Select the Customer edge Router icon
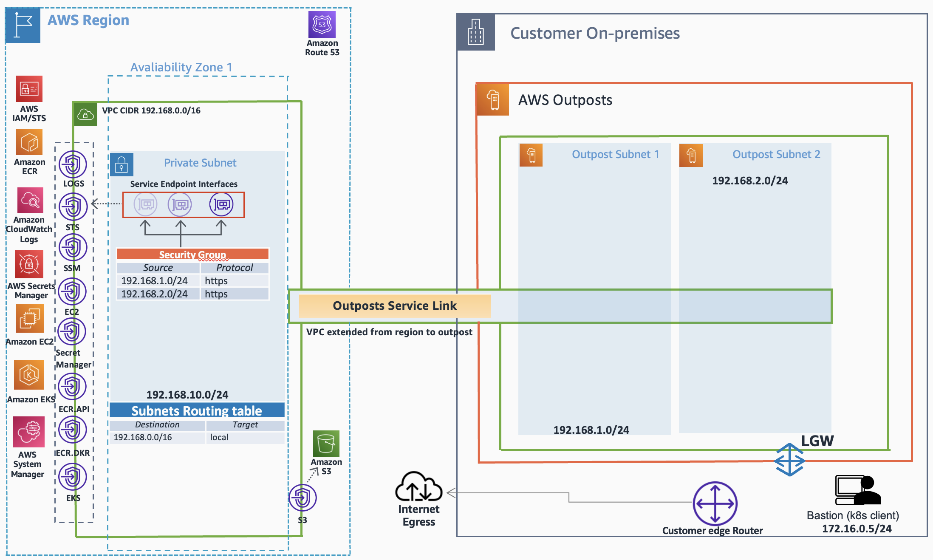 coord(715,503)
